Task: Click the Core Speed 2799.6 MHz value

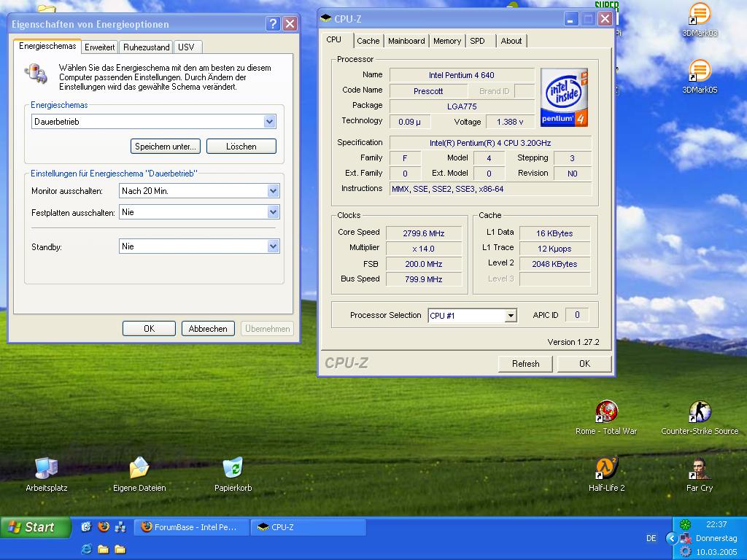Action: pyautogui.click(x=424, y=233)
